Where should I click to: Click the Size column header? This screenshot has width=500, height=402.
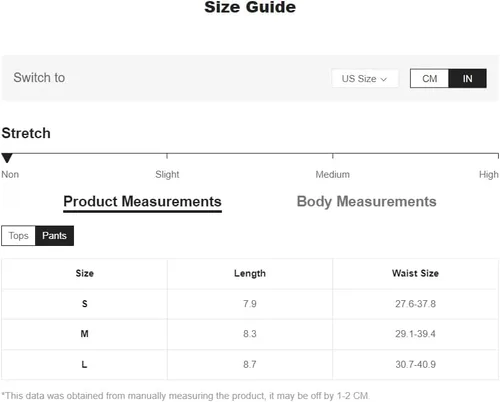(x=85, y=273)
